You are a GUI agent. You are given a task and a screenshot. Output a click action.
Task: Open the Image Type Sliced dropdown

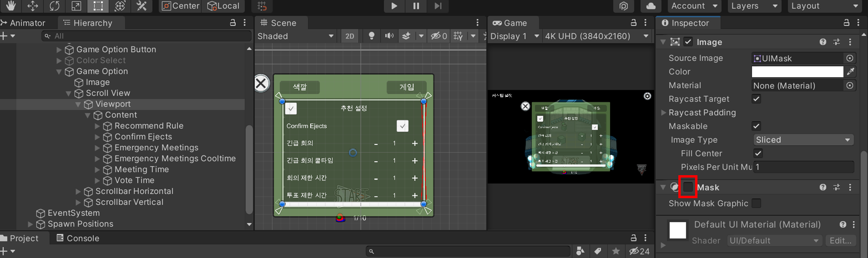click(803, 140)
